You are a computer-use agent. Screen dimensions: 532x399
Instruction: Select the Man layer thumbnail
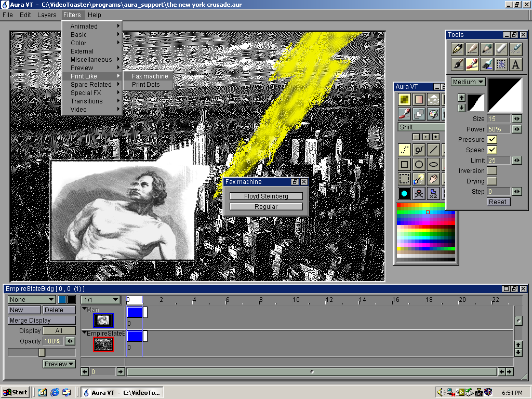pos(103,320)
